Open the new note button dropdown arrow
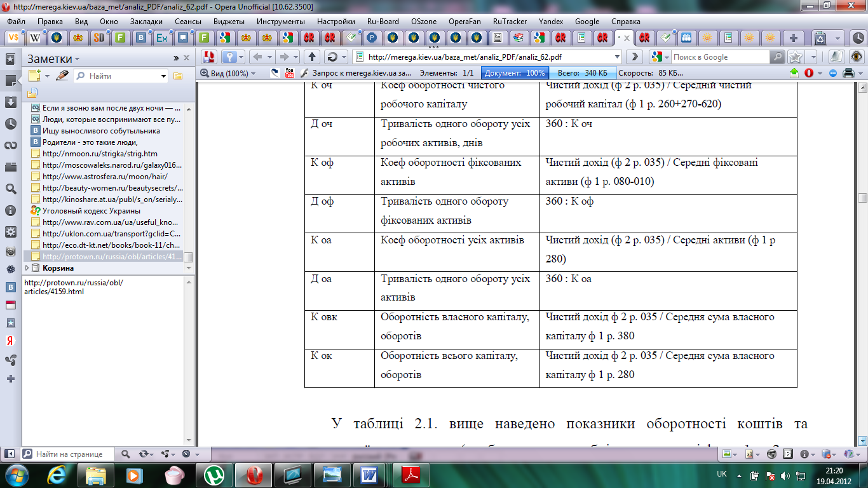Screen dimensions: 868x488 (x=47, y=76)
